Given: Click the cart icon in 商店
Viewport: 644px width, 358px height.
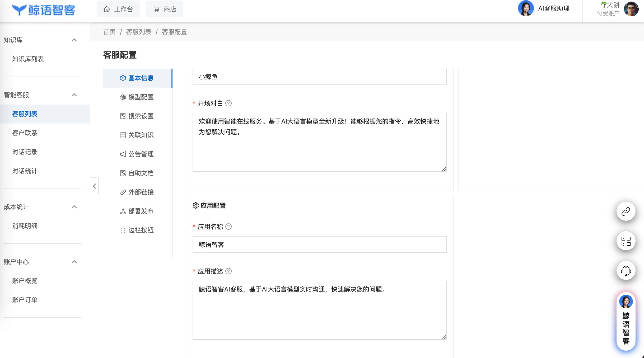Looking at the screenshot, I should click(156, 9).
